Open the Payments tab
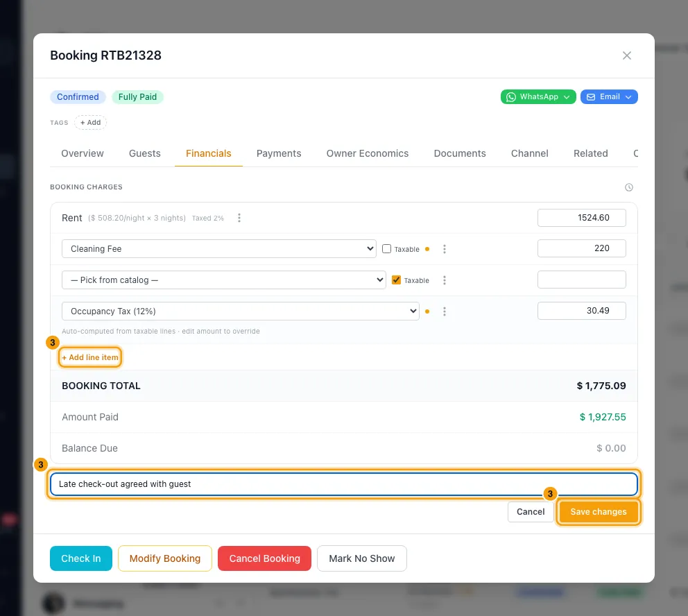 279,153
